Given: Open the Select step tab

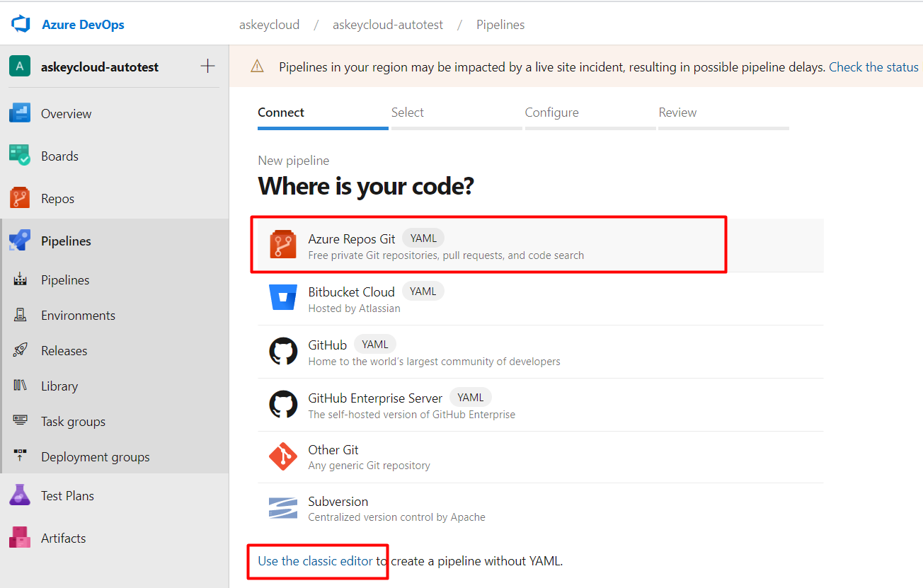Looking at the screenshot, I should pyautogui.click(x=457, y=116).
